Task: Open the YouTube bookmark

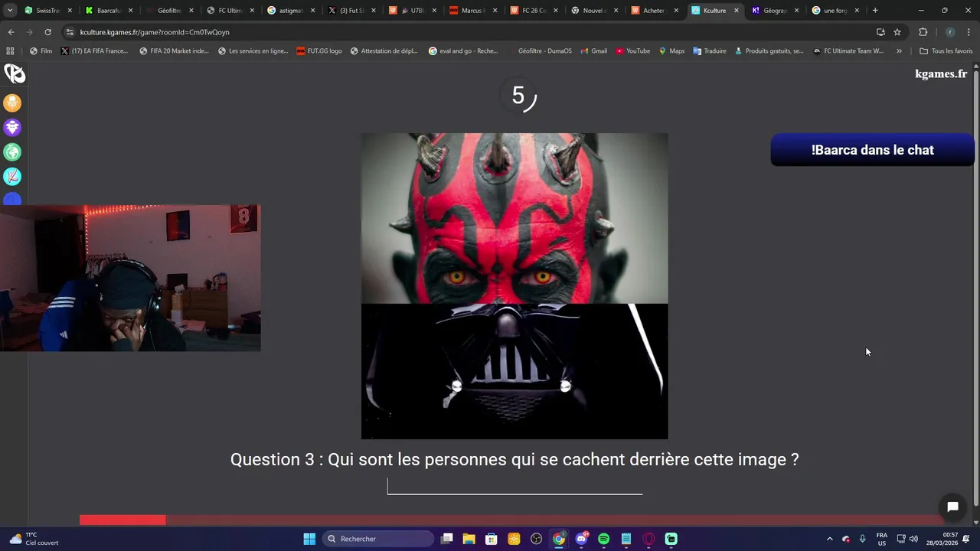Action: point(632,51)
